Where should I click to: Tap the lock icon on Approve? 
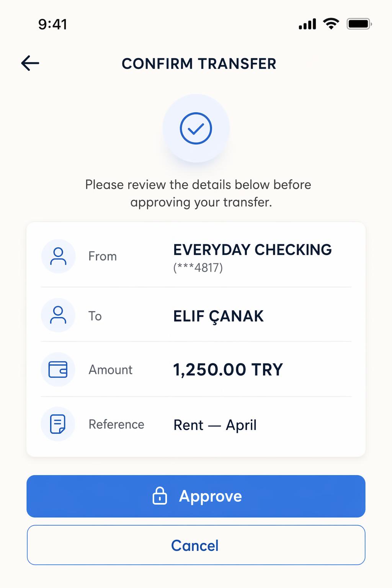[x=160, y=496]
